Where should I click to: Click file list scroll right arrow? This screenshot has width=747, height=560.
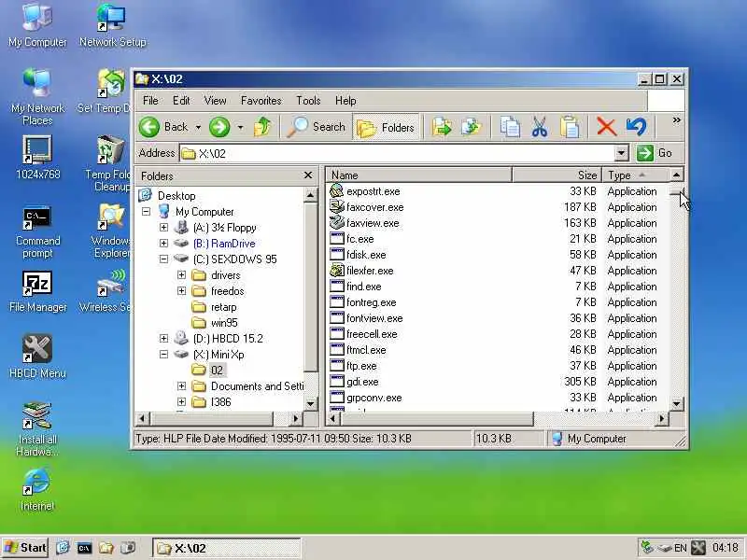click(661, 419)
